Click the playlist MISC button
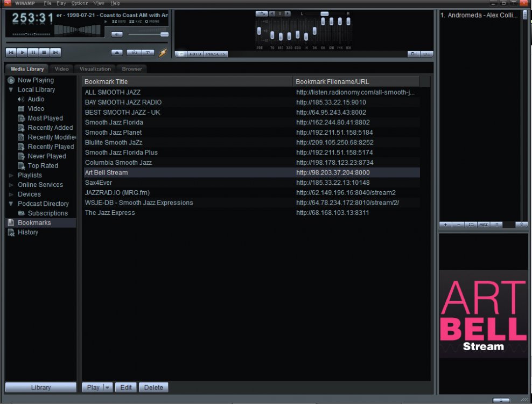The width and height of the screenshot is (532, 404). (484, 225)
